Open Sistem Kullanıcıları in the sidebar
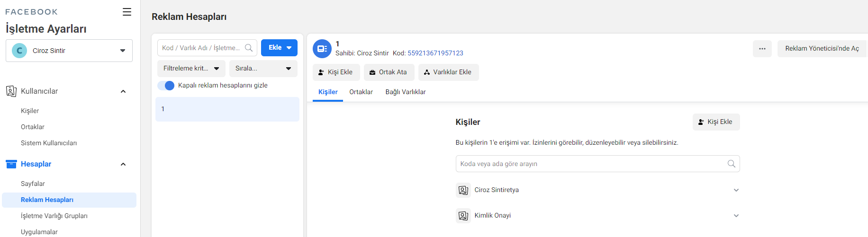This screenshot has height=237, width=868. (x=49, y=143)
